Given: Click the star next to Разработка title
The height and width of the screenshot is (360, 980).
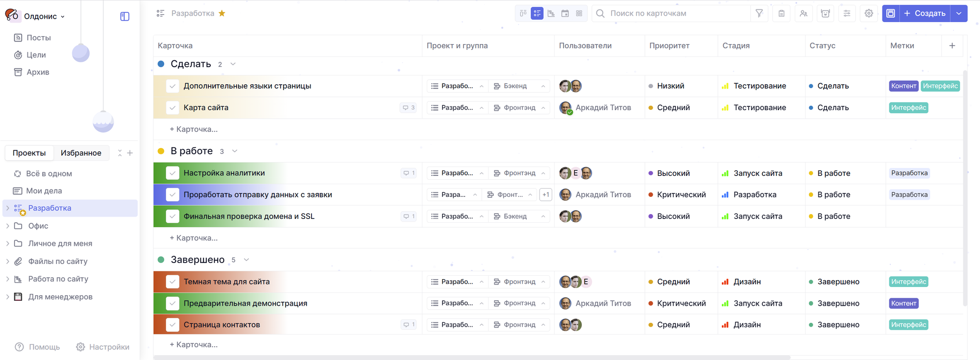Looking at the screenshot, I should click(x=222, y=13).
